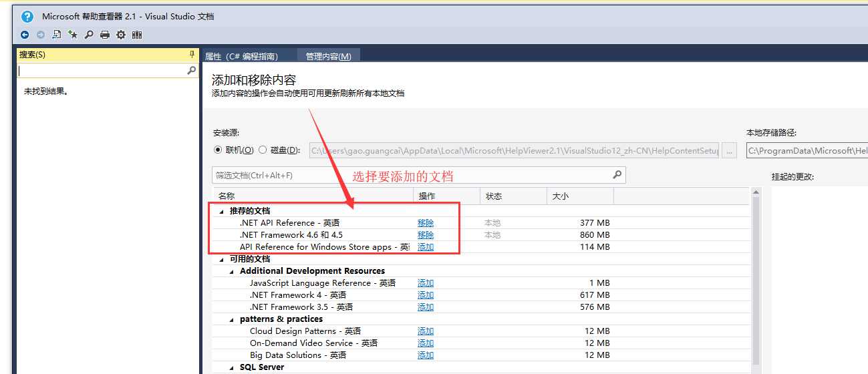
Task: Open viewer options gear icon
Action: 121,35
